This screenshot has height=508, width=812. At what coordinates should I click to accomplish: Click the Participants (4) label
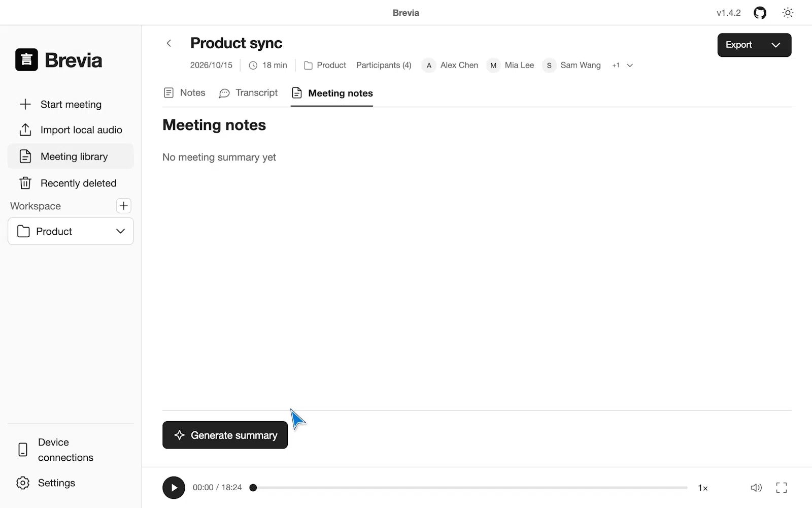tap(384, 65)
